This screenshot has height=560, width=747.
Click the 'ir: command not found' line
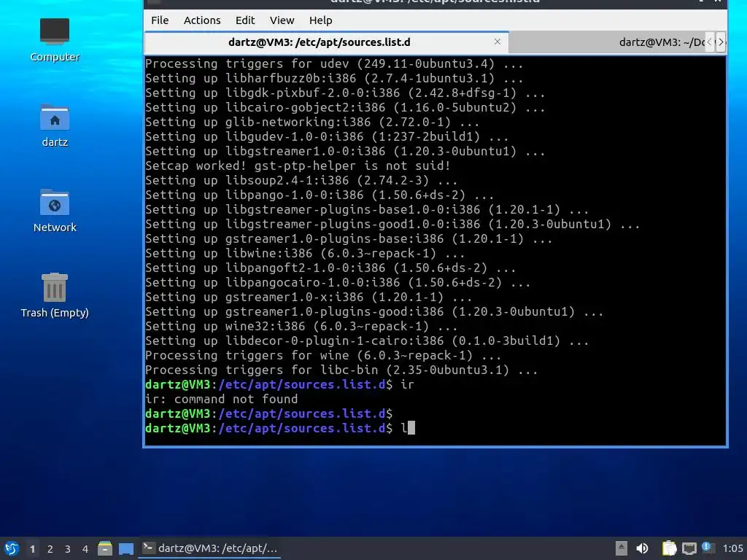tap(222, 399)
